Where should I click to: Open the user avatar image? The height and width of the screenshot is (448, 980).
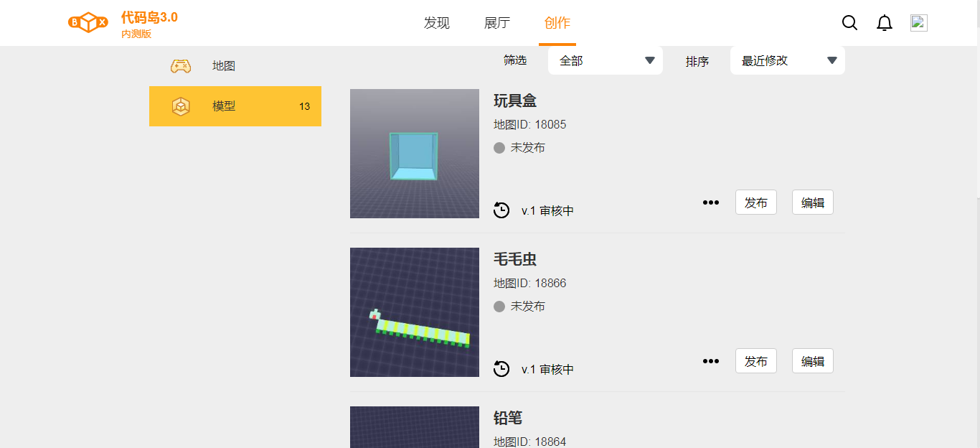pos(919,23)
